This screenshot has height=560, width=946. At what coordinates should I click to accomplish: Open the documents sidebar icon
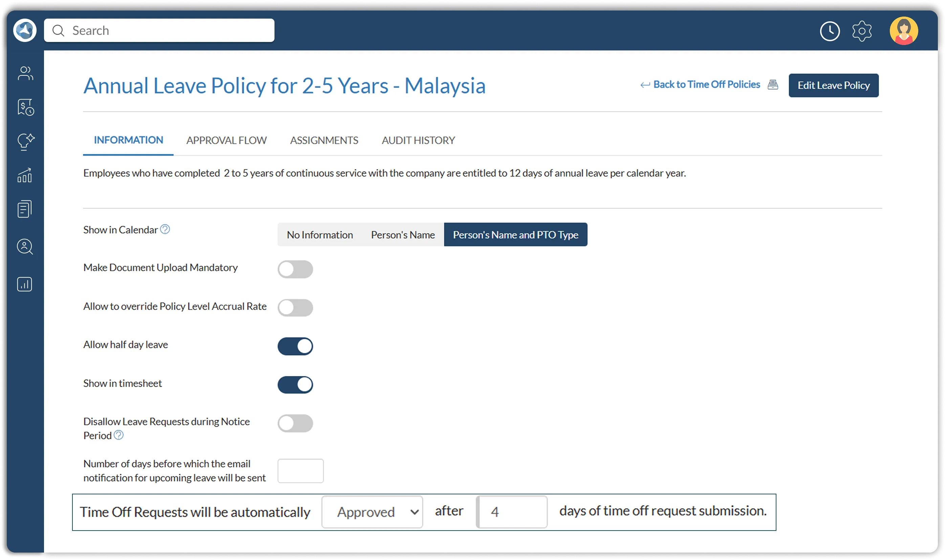pos(25,209)
